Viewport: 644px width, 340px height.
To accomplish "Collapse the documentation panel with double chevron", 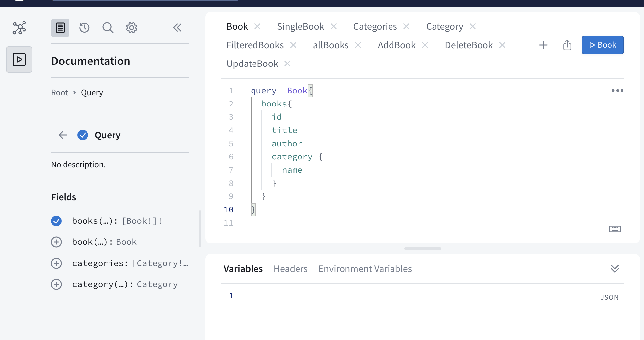I will 177,28.
